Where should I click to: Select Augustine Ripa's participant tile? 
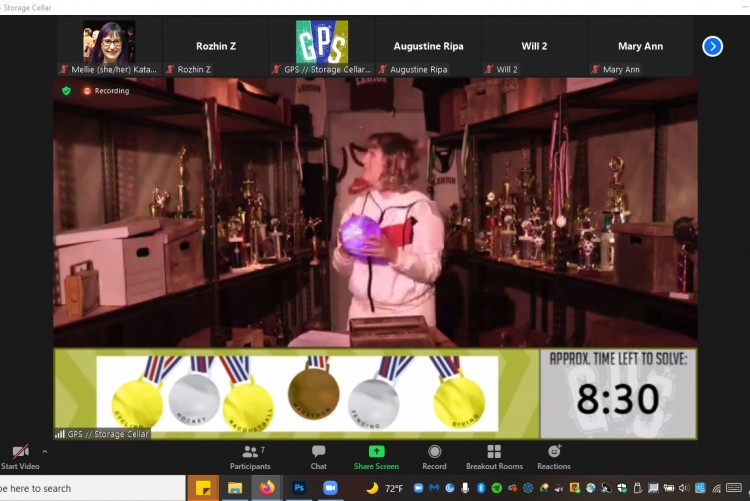click(x=428, y=46)
